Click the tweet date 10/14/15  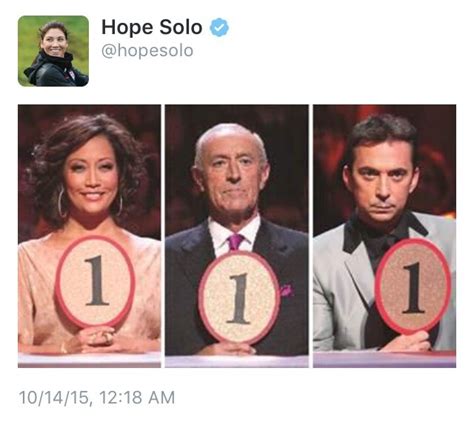click(x=54, y=397)
